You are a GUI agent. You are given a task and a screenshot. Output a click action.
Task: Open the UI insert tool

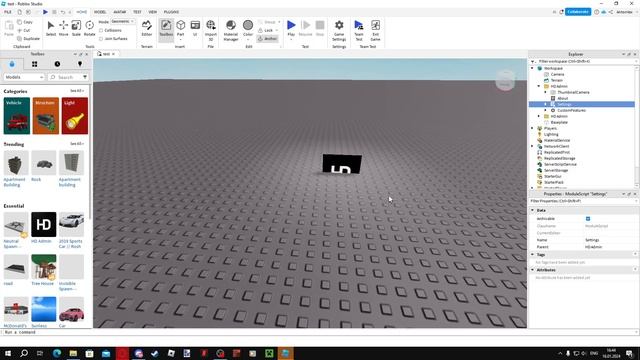[195, 28]
